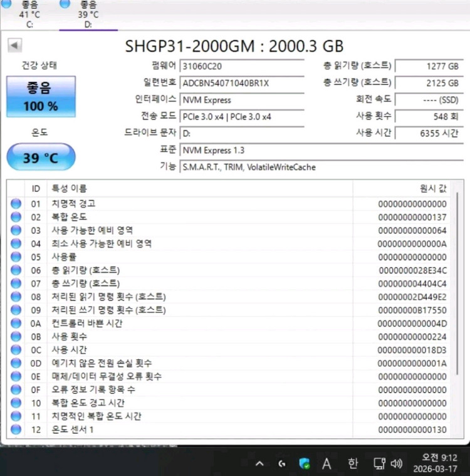
Task: Click power on hours value 6355 시간
Action: [429, 134]
